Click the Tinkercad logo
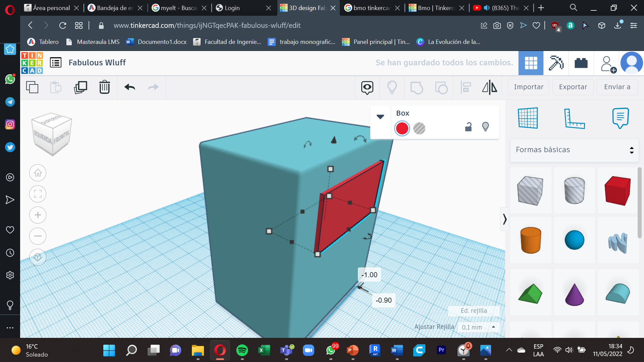The image size is (644, 362). 32,63
